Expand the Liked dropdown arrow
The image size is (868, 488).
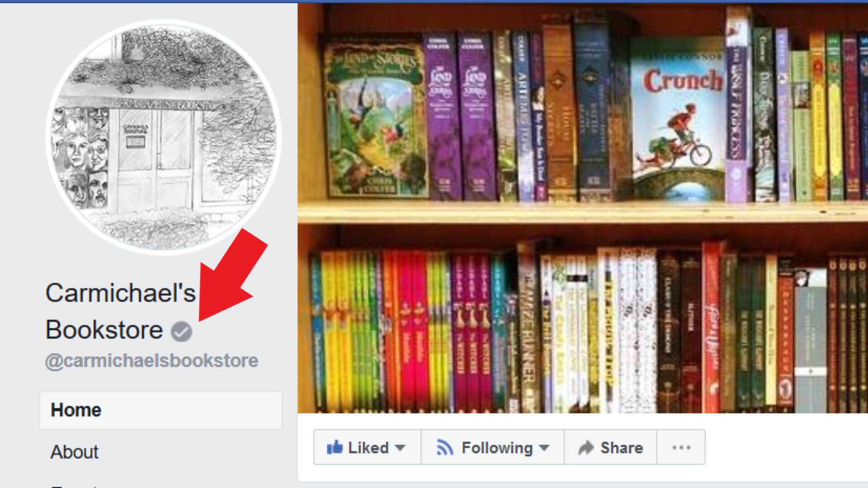400,448
